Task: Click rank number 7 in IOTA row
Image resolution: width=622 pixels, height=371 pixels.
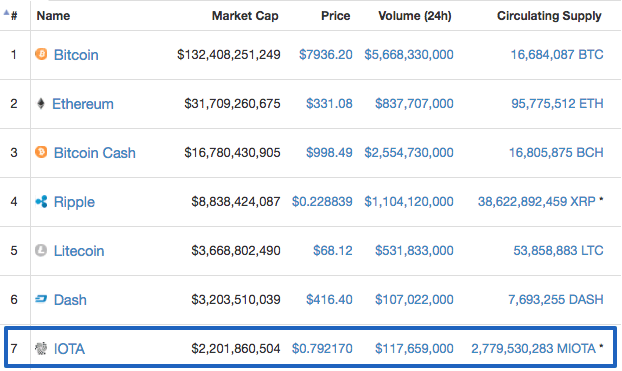Action: [14, 348]
